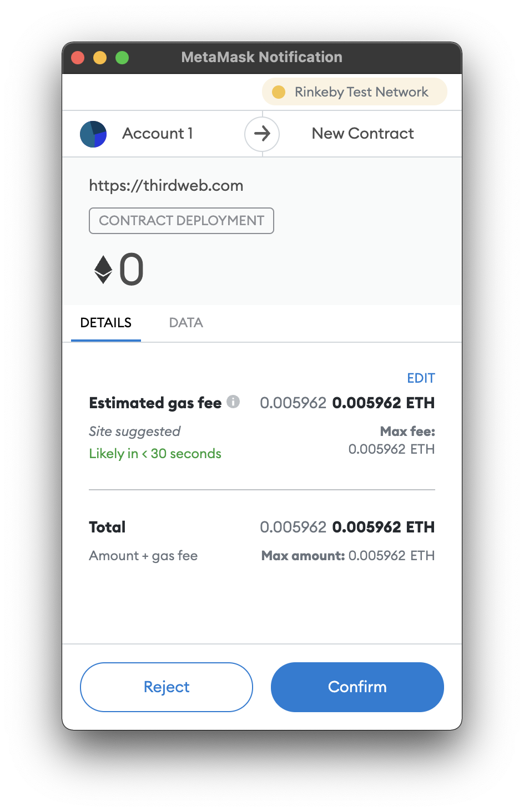Confirm the contract deployment transaction
The height and width of the screenshot is (812, 524).
point(357,687)
